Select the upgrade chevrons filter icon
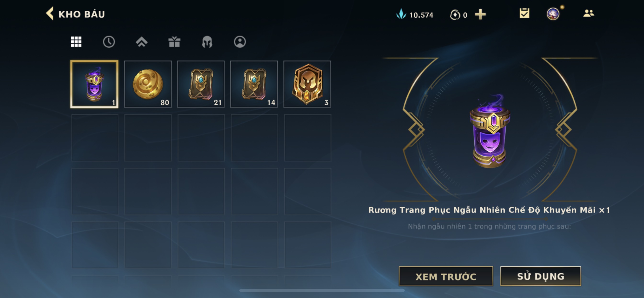Screen dimensions: 644x298 tap(142, 42)
